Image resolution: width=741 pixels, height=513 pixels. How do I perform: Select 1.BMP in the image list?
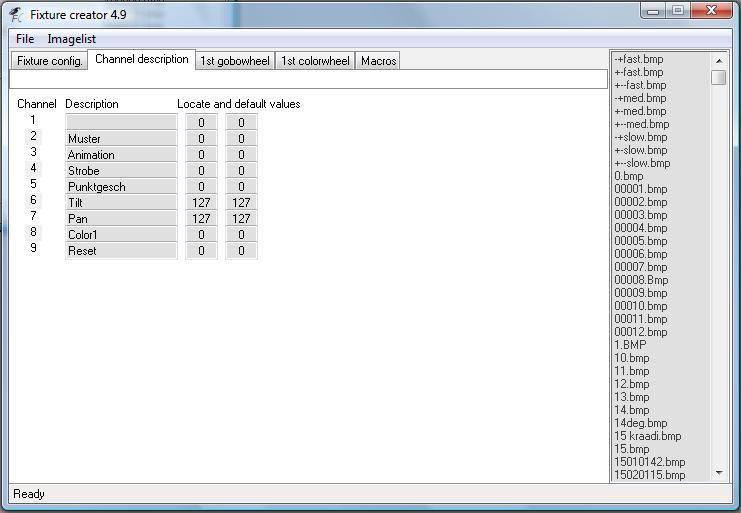[630, 345]
